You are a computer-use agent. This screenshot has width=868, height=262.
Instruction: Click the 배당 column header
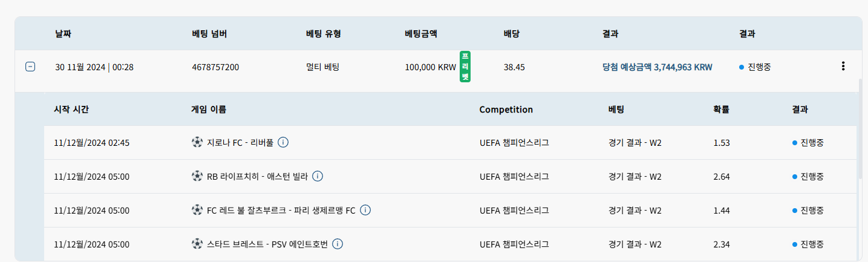tap(512, 34)
